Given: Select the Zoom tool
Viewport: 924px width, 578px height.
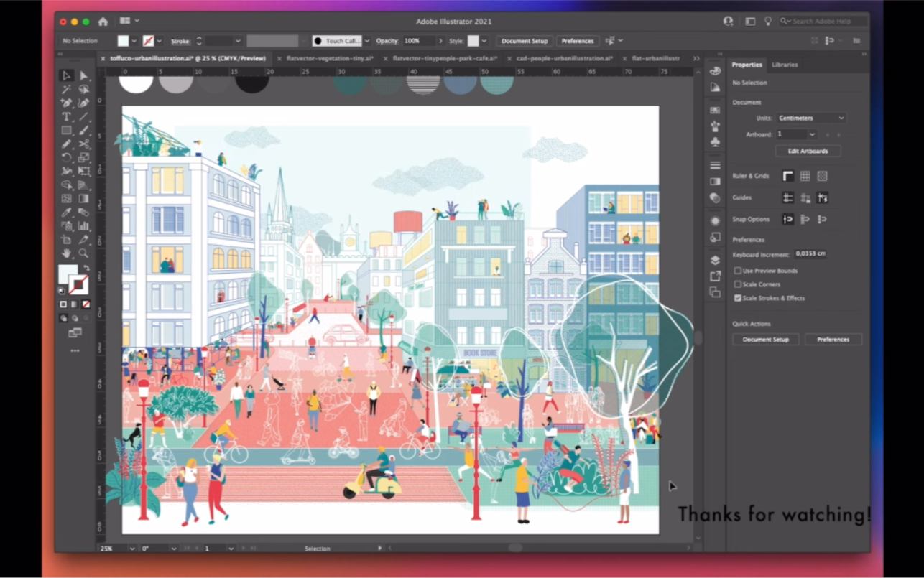Looking at the screenshot, I should 83,253.
